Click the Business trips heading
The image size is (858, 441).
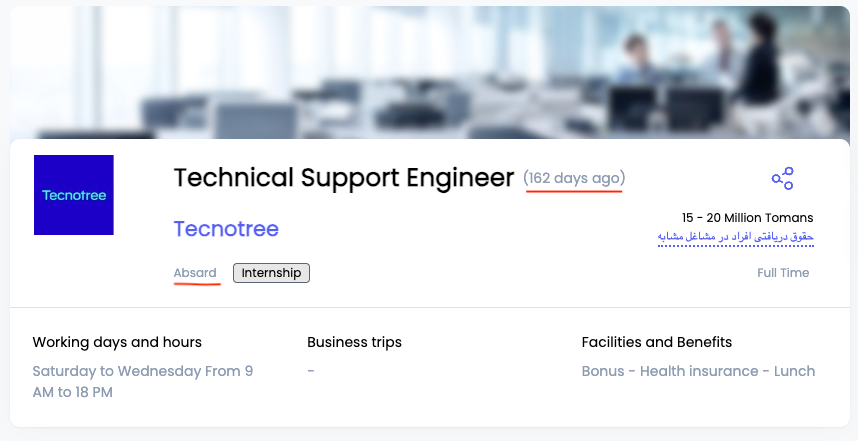pos(354,343)
